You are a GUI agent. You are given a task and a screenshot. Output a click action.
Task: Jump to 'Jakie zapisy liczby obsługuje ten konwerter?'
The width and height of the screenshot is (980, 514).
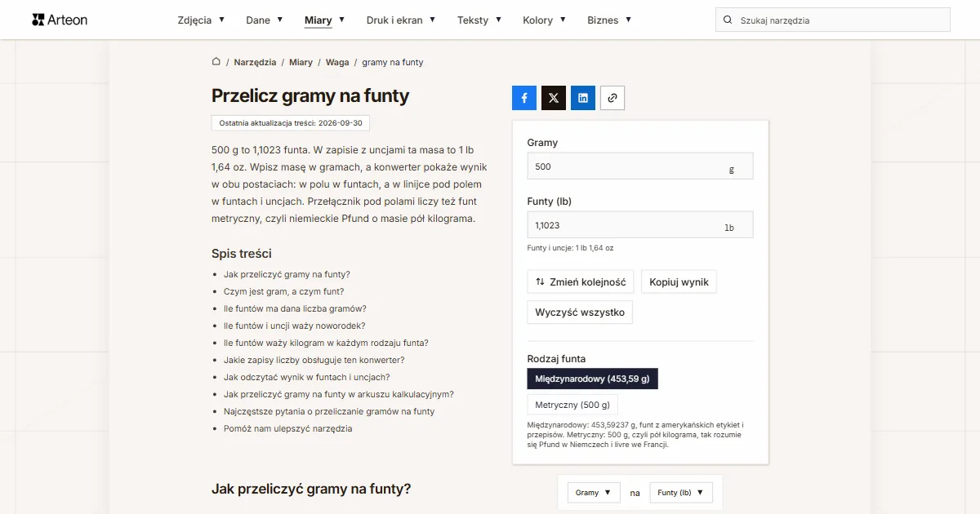click(x=314, y=361)
